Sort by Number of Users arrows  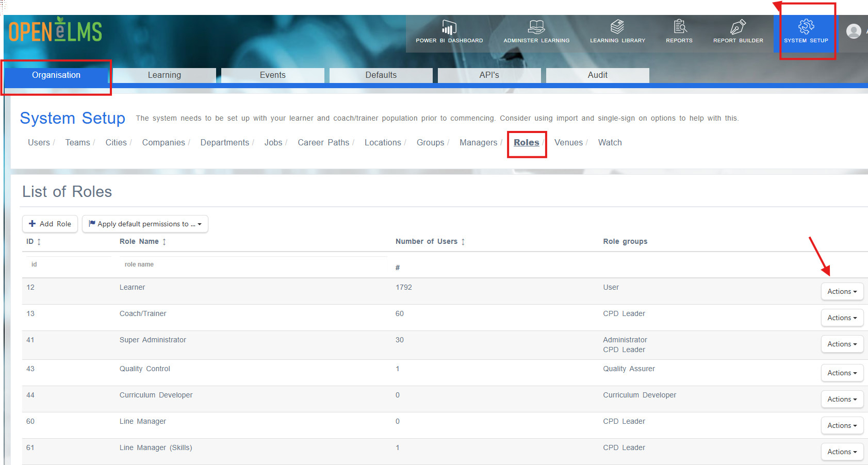463,241
